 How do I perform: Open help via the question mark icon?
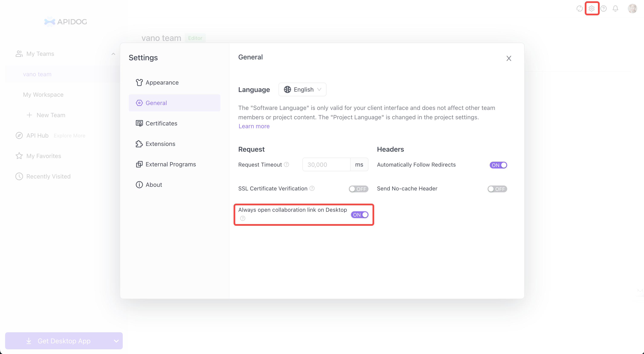click(604, 9)
